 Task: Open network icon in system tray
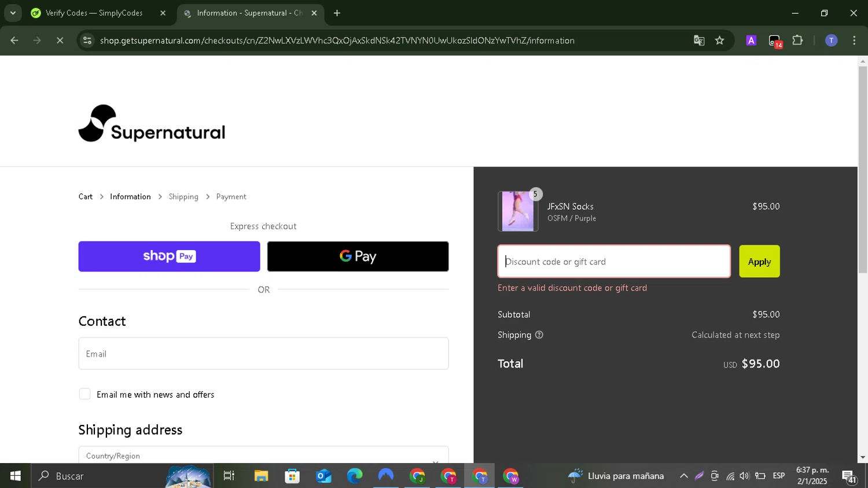click(730, 476)
